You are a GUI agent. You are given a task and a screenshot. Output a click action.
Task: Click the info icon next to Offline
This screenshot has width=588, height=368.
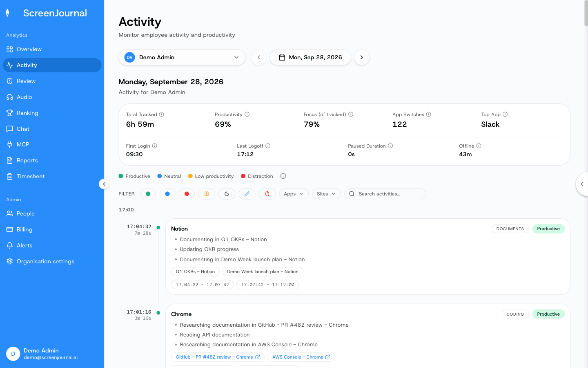(479, 146)
